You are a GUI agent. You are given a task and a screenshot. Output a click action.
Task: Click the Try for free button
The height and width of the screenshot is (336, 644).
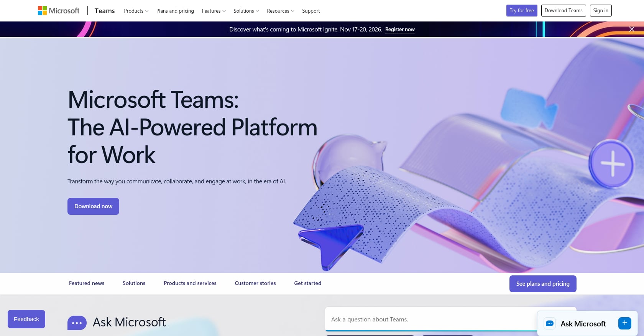click(x=522, y=11)
